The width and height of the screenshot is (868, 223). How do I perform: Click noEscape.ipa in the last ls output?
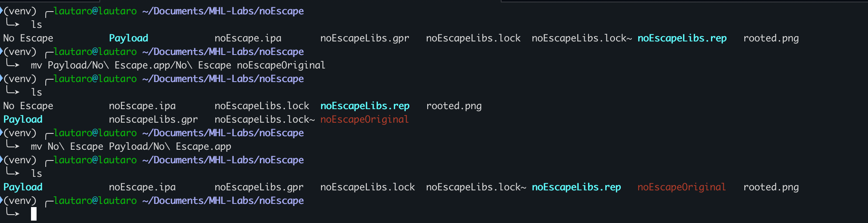[142, 187]
